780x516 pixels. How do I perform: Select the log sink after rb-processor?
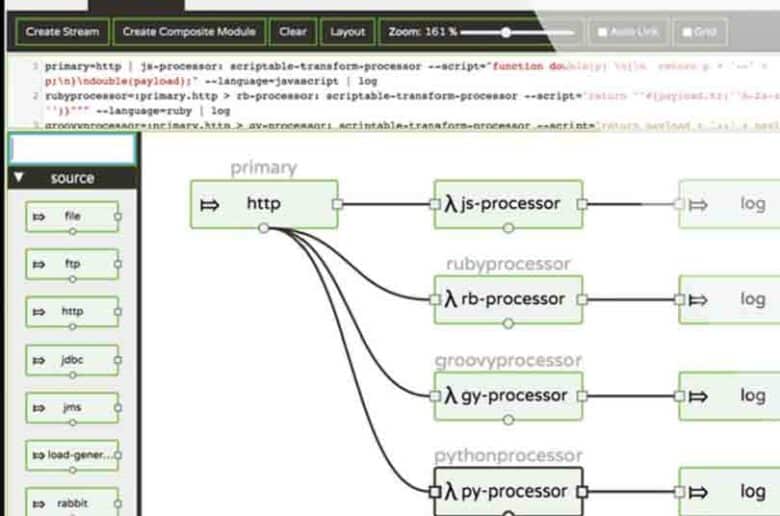[x=729, y=300]
